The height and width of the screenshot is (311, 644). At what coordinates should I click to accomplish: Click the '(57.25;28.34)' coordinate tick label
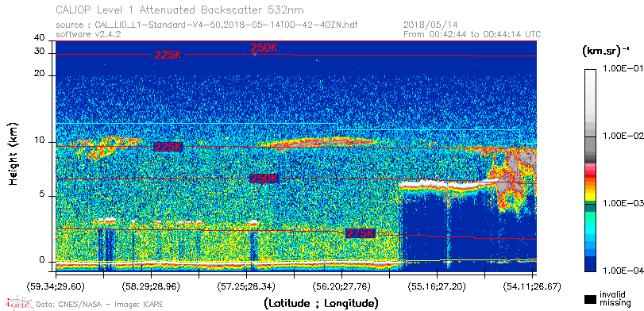point(246,286)
